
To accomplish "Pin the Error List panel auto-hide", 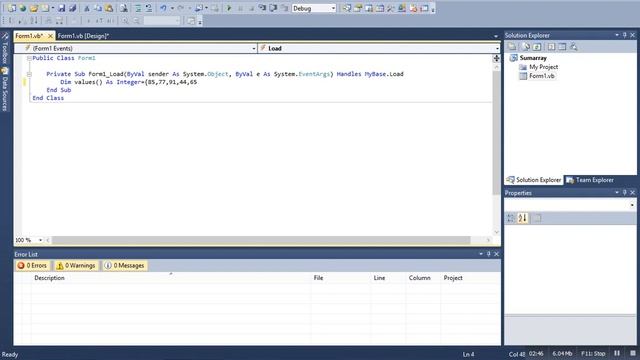I will (x=489, y=254).
